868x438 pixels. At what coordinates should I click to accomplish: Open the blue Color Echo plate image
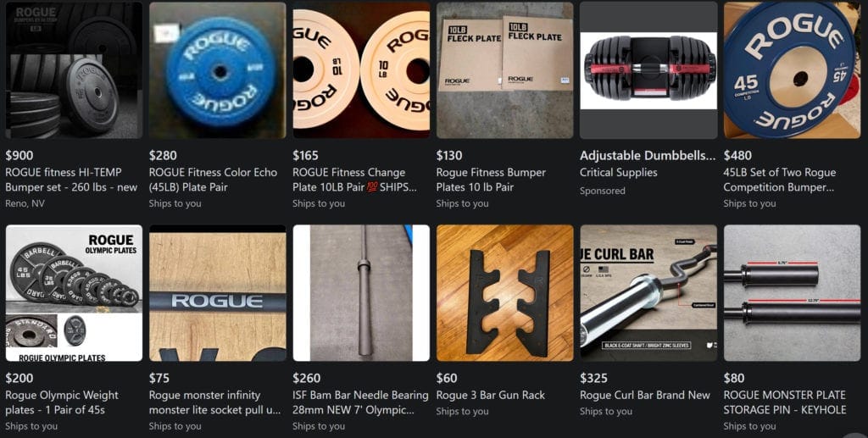click(x=218, y=70)
